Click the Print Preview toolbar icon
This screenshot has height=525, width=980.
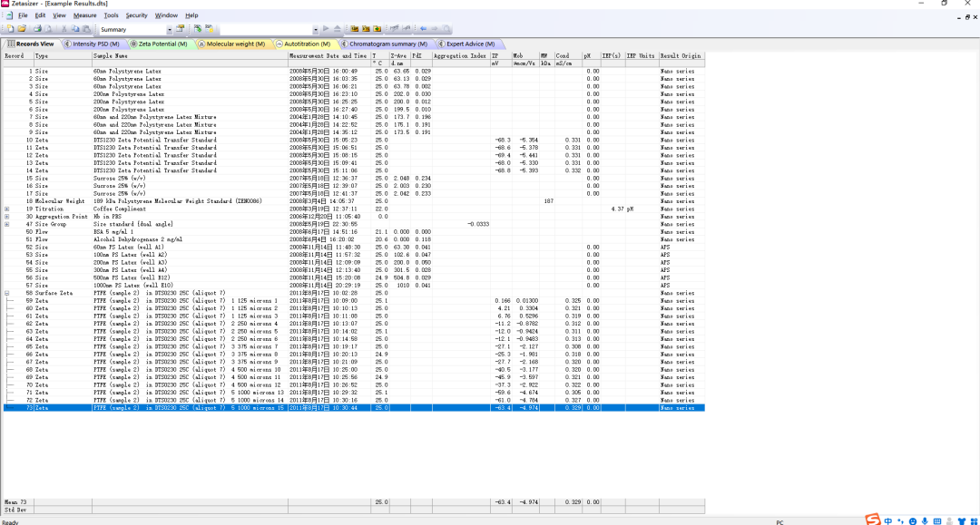pos(48,29)
